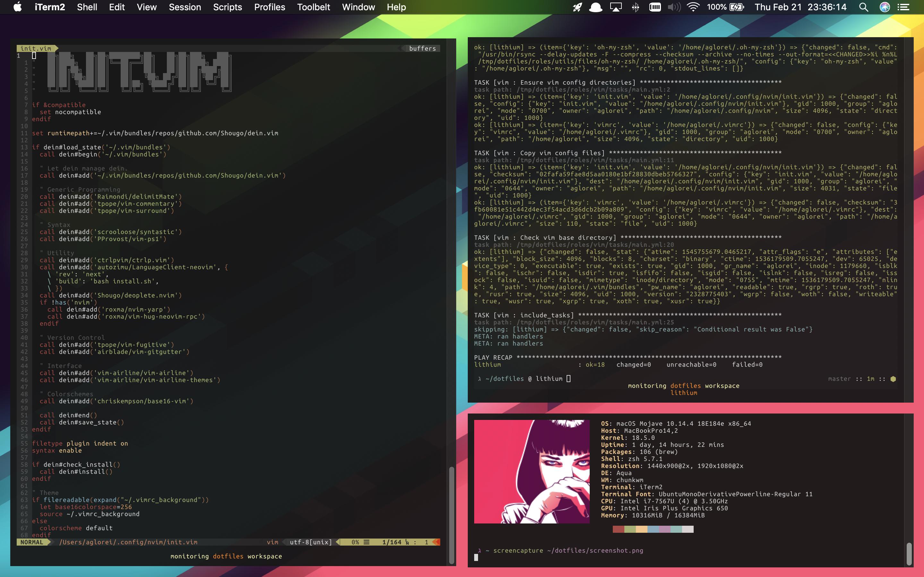Click the hat-shaped menu bar icon
The width and height of the screenshot is (924, 577).
pos(596,7)
